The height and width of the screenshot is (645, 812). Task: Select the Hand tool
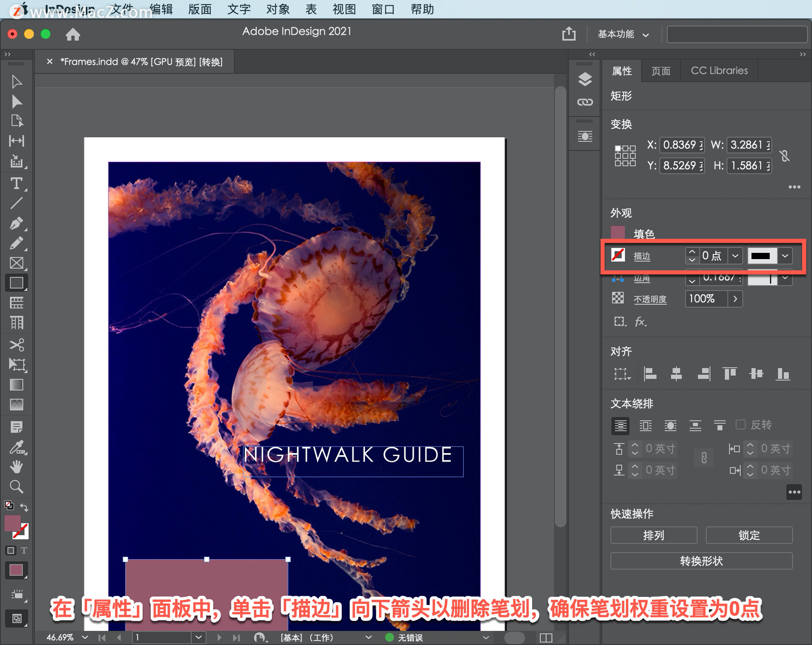pos(16,467)
